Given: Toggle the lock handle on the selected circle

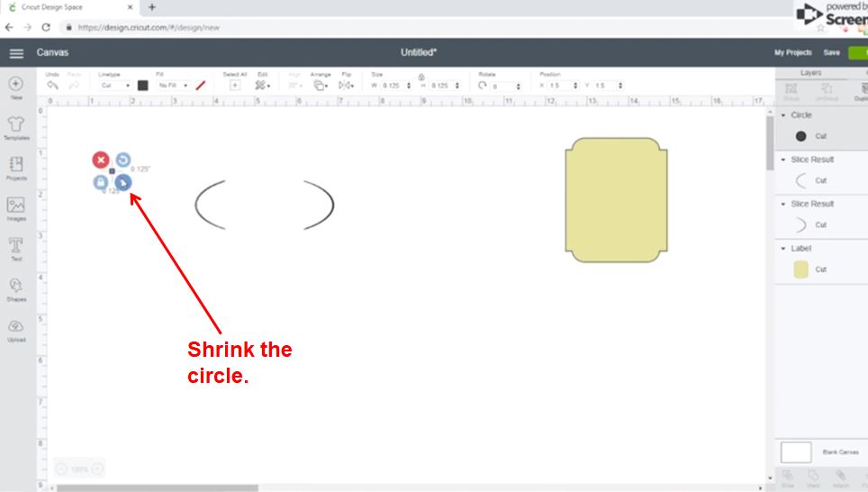Looking at the screenshot, I should coord(100,182).
